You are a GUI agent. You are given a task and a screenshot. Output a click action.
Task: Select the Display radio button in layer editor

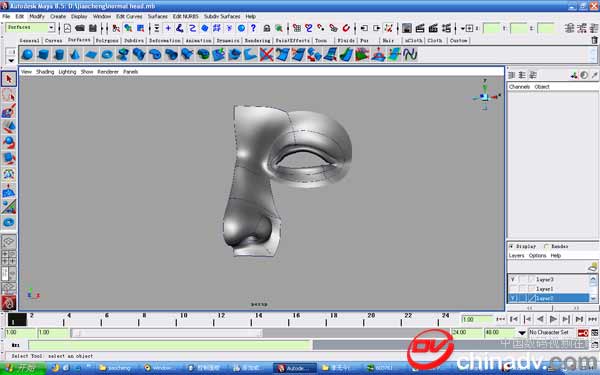point(511,246)
